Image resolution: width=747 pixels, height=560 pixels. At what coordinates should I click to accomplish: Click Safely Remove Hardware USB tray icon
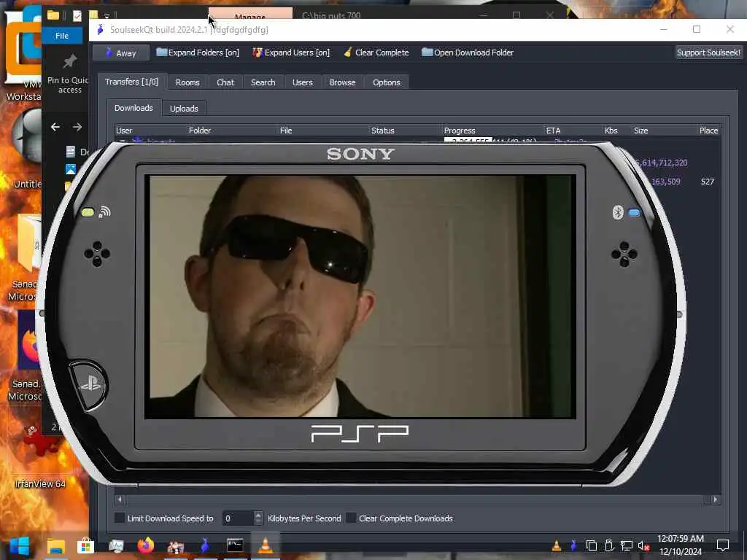pos(609,545)
